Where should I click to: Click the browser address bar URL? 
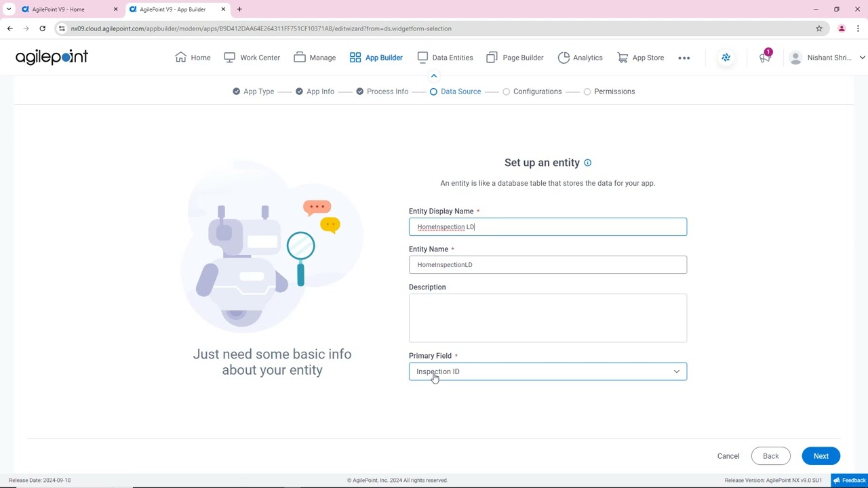[261, 28]
